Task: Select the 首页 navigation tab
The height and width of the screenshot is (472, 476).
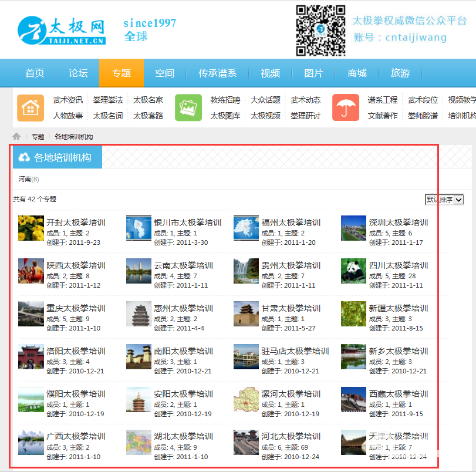Action: pyautogui.click(x=35, y=73)
